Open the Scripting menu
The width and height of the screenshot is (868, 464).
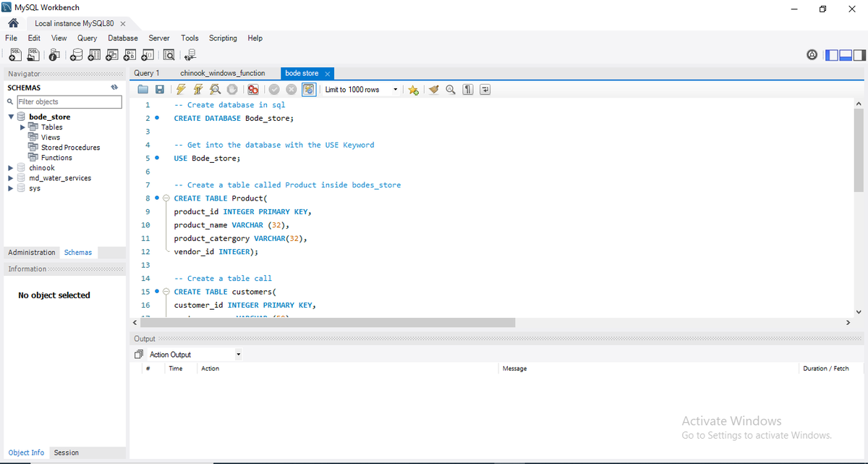[x=223, y=38]
